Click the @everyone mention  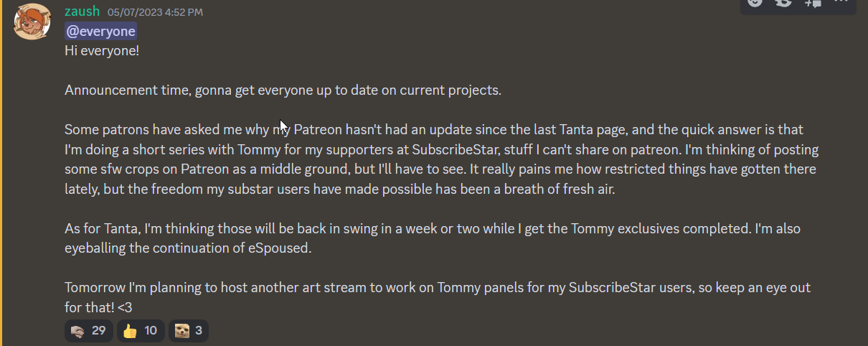pyautogui.click(x=100, y=32)
